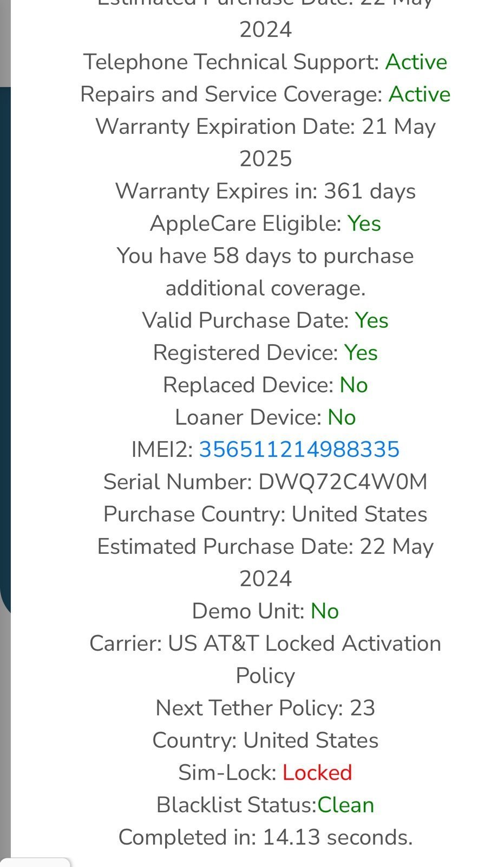Click the Loaner Device No value
This screenshot has width=504, height=867.
click(x=342, y=418)
